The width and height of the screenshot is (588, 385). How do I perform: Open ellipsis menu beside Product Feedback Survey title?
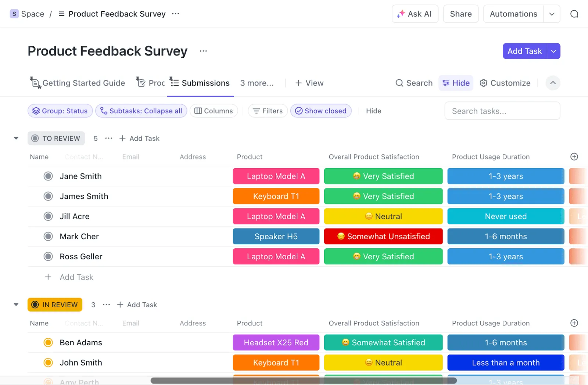tap(203, 51)
